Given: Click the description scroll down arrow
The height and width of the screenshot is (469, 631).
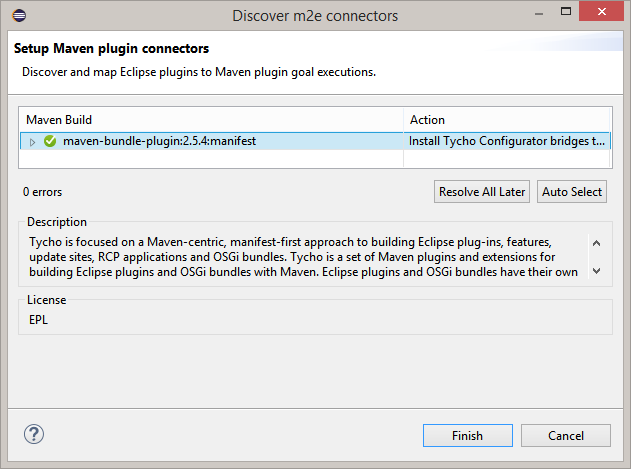Looking at the screenshot, I should pyautogui.click(x=597, y=271).
